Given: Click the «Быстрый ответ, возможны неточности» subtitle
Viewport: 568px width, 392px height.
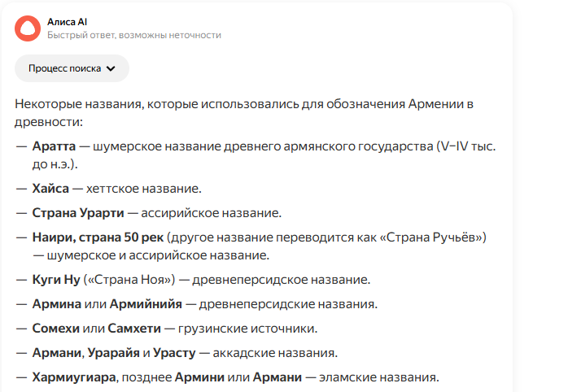Looking at the screenshot, I should coord(133,36).
